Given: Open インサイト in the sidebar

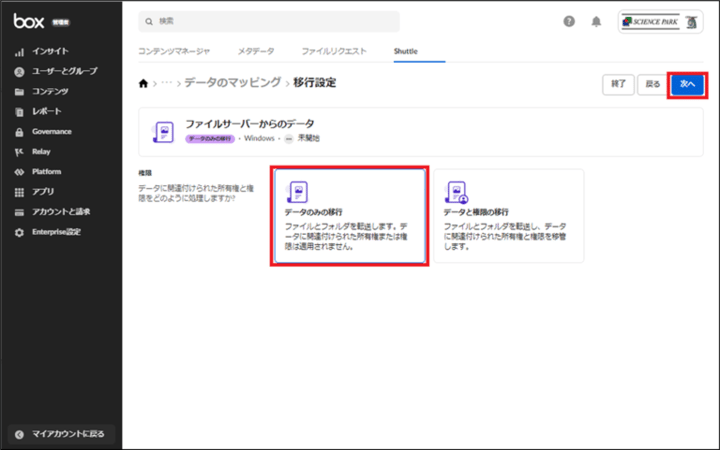Looking at the screenshot, I should tap(50, 51).
